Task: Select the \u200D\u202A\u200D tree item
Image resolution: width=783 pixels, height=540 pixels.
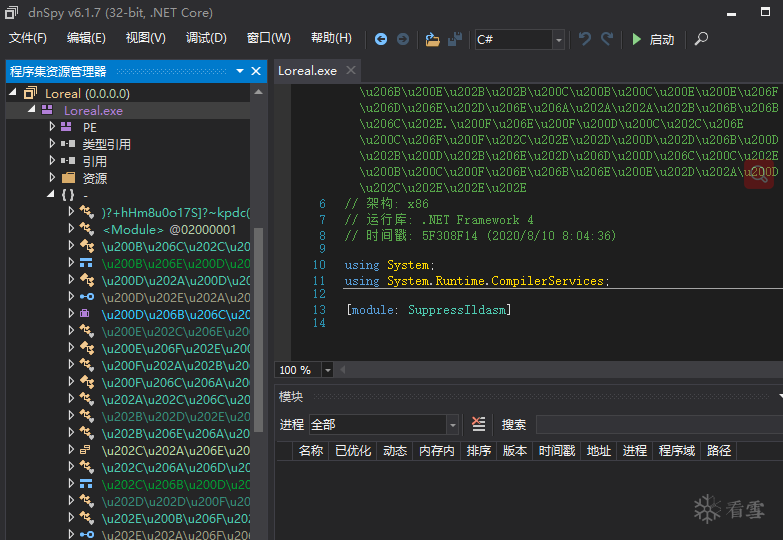Action: pos(176,281)
